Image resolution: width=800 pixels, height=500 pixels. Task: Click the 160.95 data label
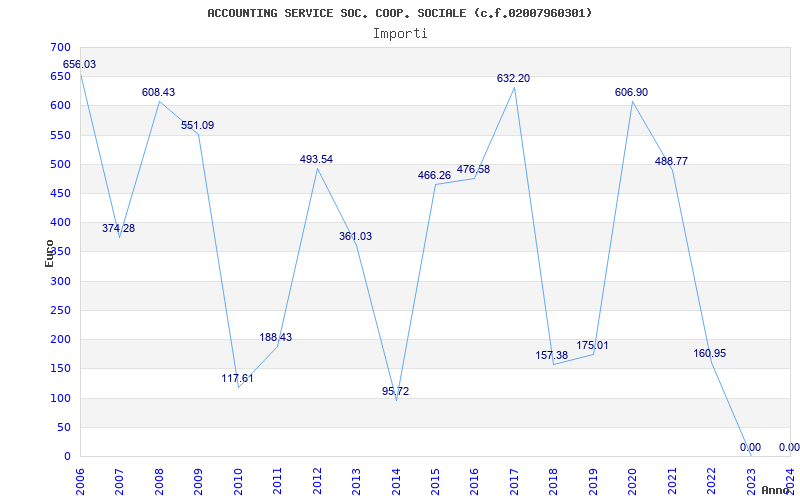click(710, 354)
